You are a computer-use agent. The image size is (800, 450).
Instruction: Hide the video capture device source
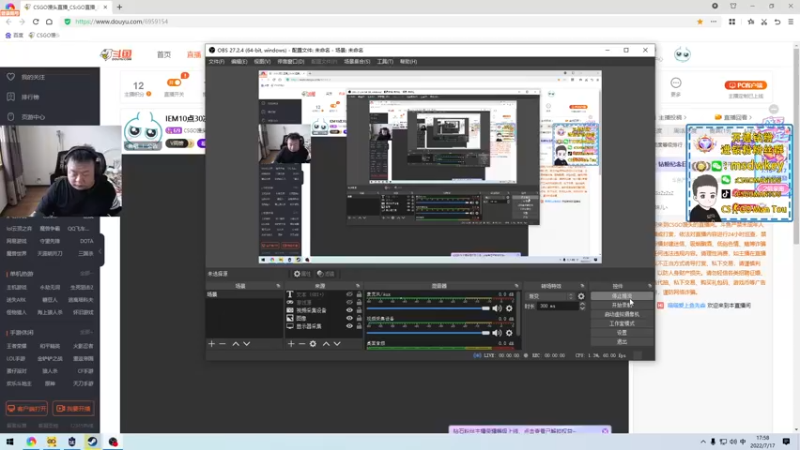click(349, 310)
